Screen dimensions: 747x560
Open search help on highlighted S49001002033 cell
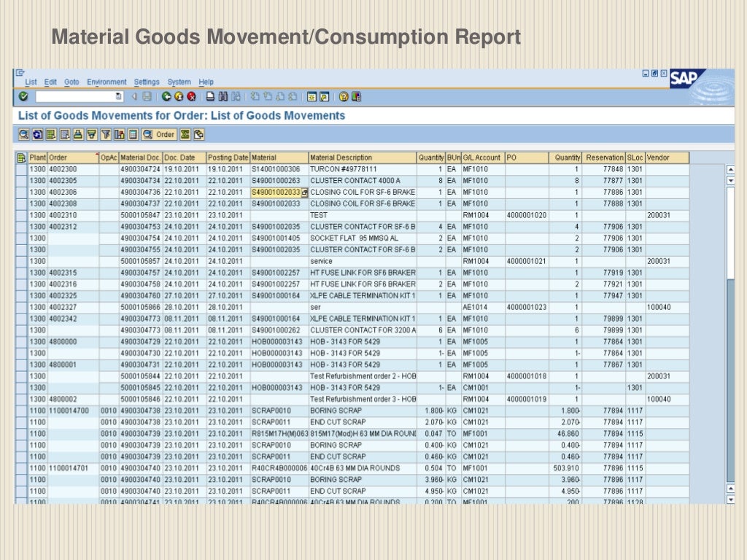click(x=305, y=192)
